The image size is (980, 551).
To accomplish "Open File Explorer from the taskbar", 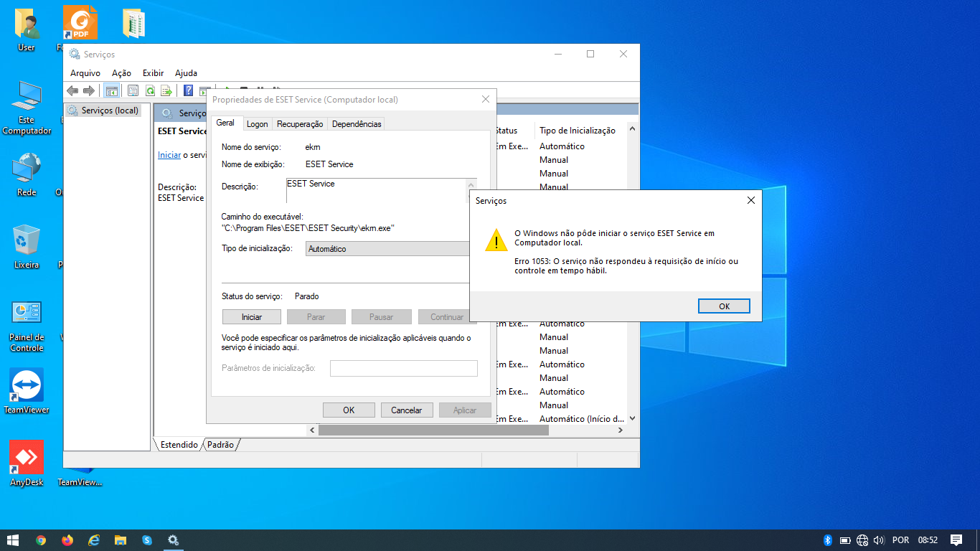I will pyautogui.click(x=121, y=540).
